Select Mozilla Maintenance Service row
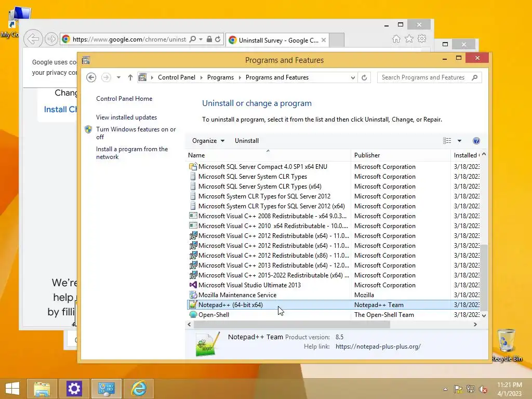Viewport: 532px width, 399px height. tap(334, 295)
